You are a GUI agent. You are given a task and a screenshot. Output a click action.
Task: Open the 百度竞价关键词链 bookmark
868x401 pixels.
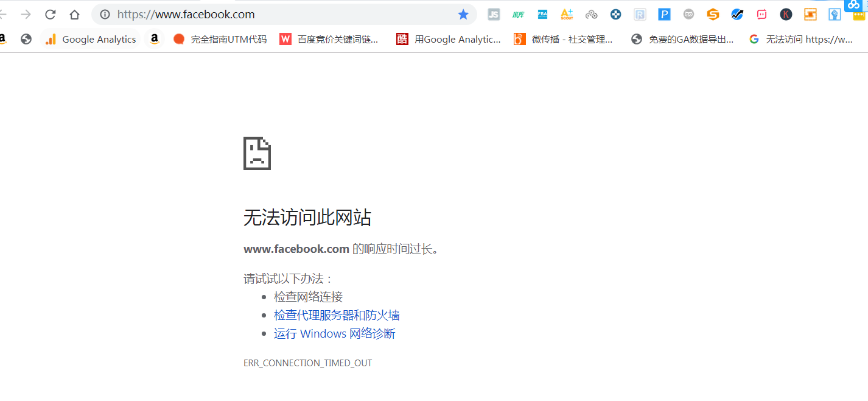[x=329, y=40]
